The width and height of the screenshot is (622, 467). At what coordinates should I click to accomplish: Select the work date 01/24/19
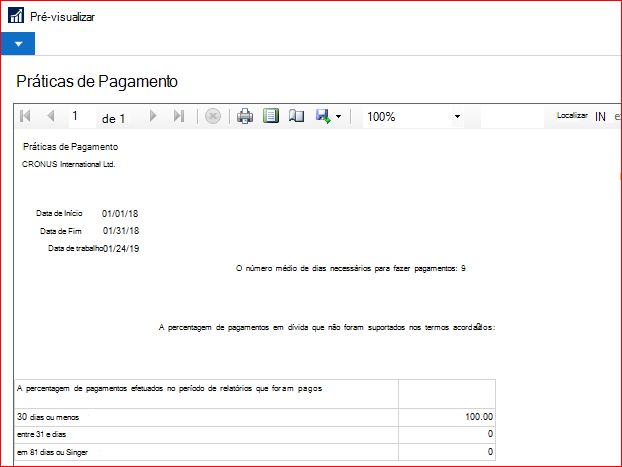click(x=121, y=249)
